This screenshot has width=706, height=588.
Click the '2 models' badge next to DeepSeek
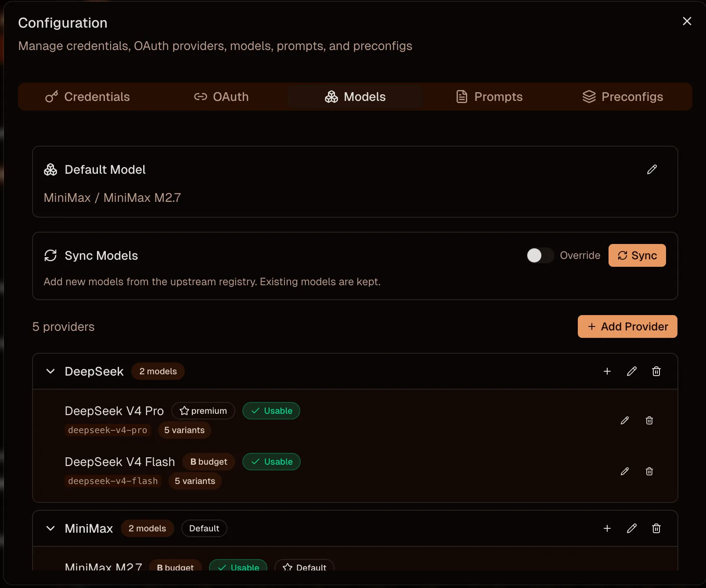click(x=158, y=371)
